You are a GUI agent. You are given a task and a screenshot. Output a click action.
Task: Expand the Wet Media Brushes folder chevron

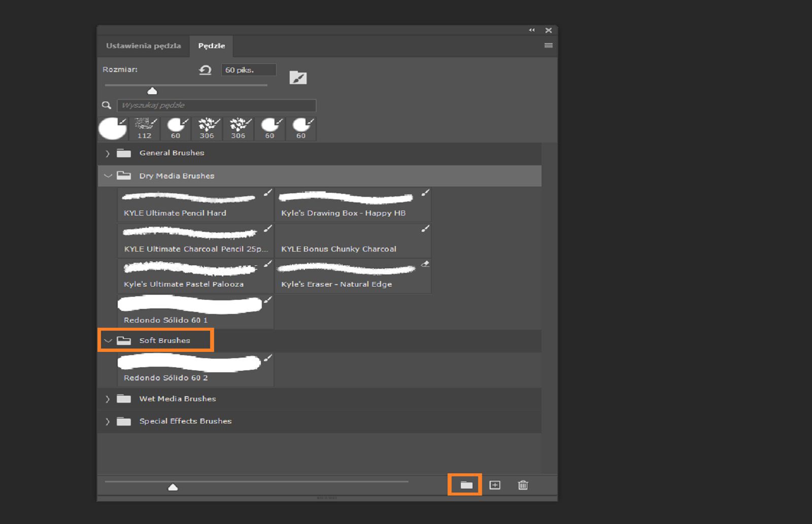pyautogui.click(x=108, y=399)
